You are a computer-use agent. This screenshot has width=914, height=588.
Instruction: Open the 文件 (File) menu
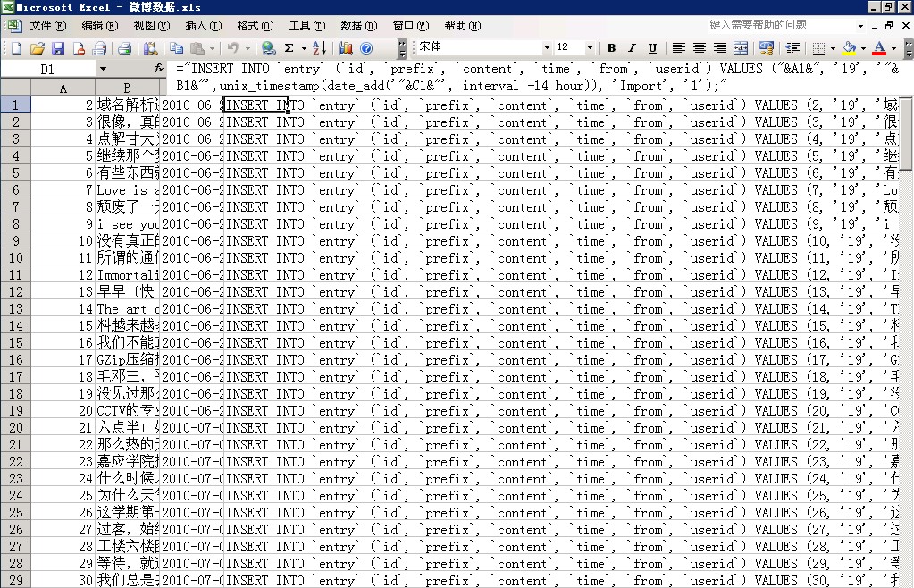pos(47,26)
